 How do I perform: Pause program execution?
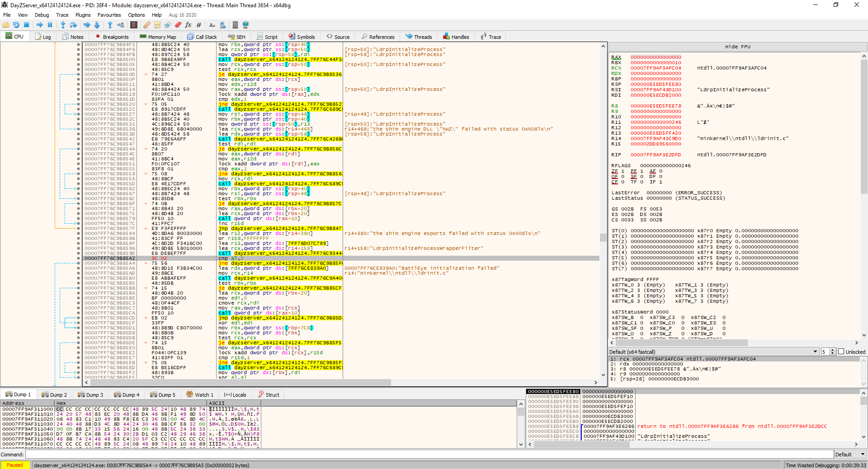[50, 25]
